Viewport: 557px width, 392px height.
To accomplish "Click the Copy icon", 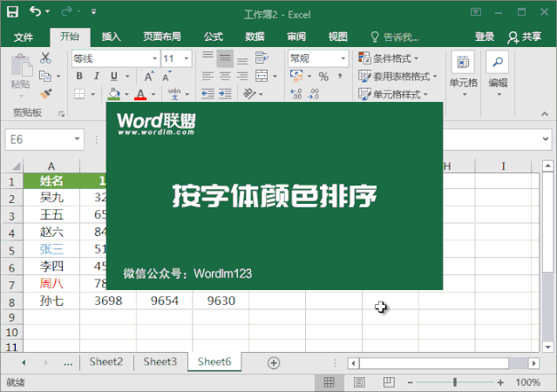I will click(x=45, y=76).
